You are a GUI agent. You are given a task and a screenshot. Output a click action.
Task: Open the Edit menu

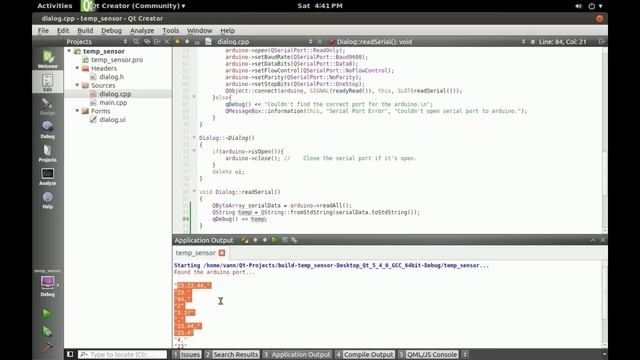[63, 31]
